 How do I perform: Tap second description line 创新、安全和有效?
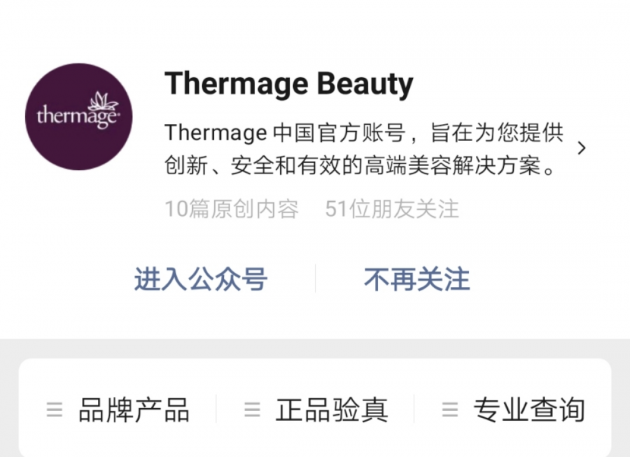(x=360, y=165)
